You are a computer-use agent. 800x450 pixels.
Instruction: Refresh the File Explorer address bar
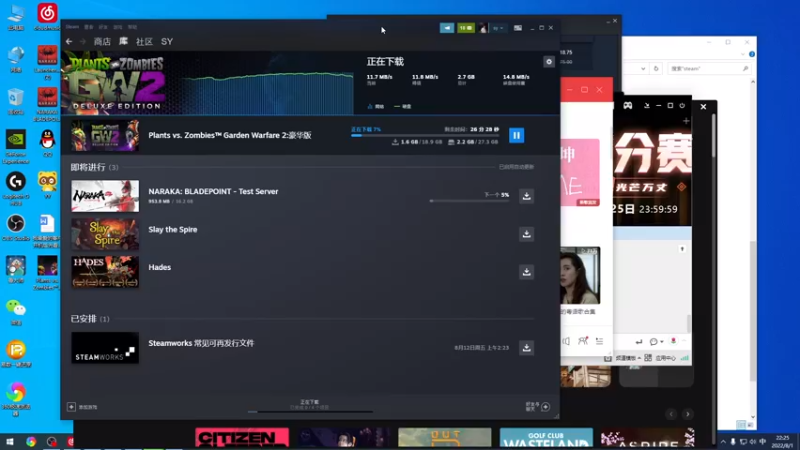point(656,68)
